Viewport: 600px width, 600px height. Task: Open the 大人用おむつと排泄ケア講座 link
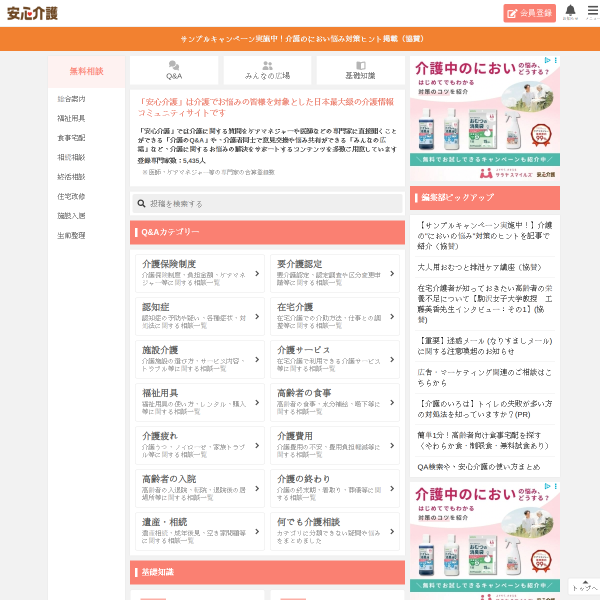tap(479, 267)
